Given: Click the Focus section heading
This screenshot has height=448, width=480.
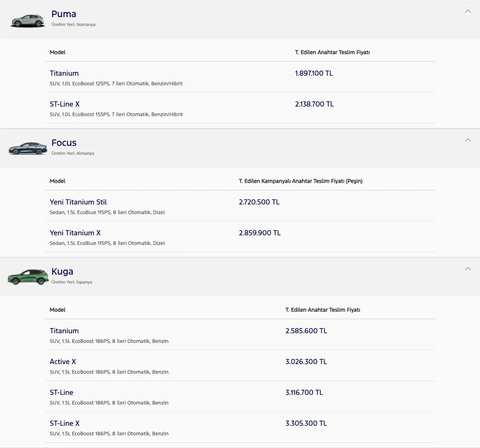Looking at the screenshot, I should (64, 143).
